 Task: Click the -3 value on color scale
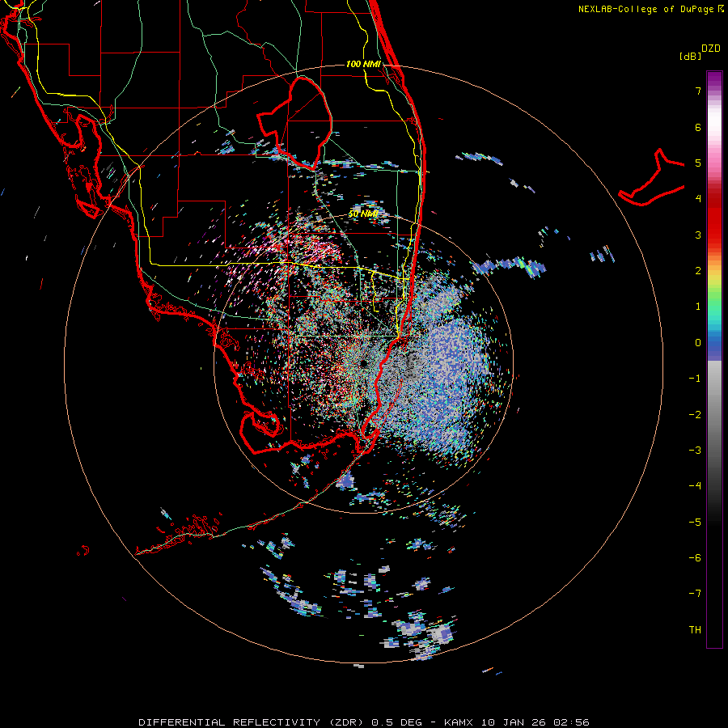(x=695, y=451)
